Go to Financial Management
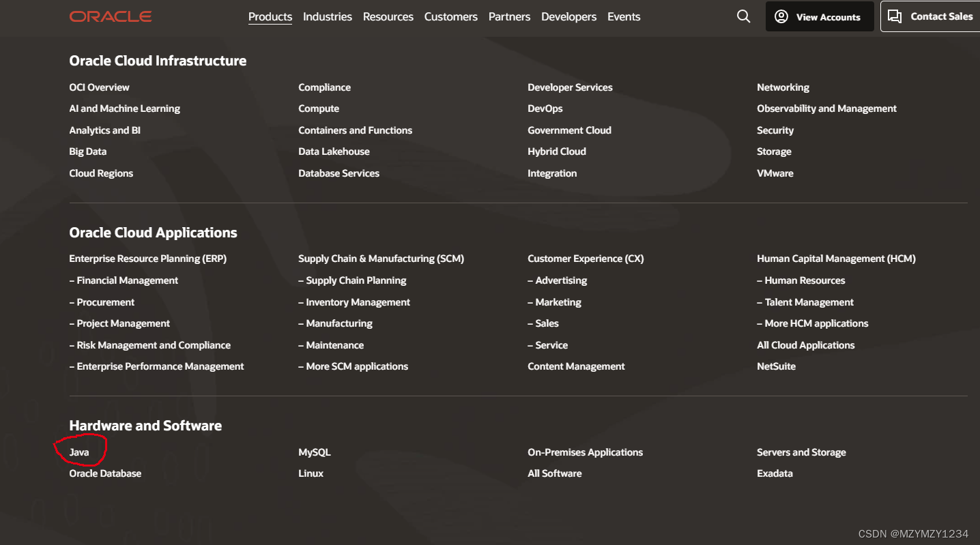This screenshot has width=980, height=545. click(x=124, y=280)
